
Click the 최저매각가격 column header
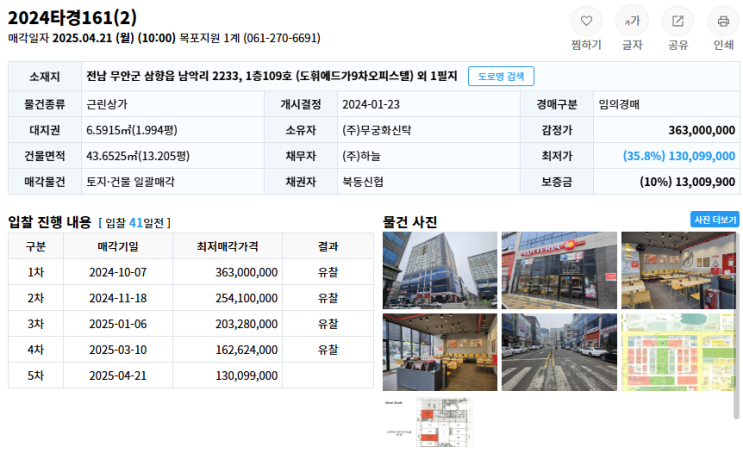(x=227, y=246)
